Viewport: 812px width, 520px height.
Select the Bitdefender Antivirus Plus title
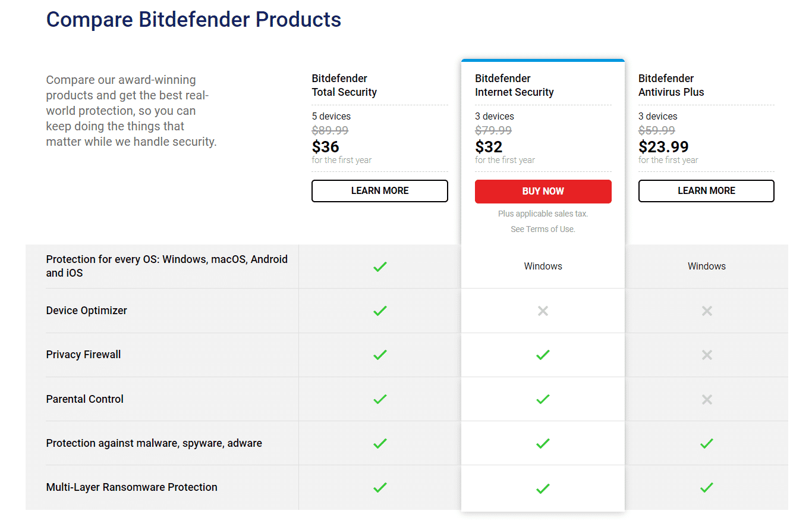(671, 85)
